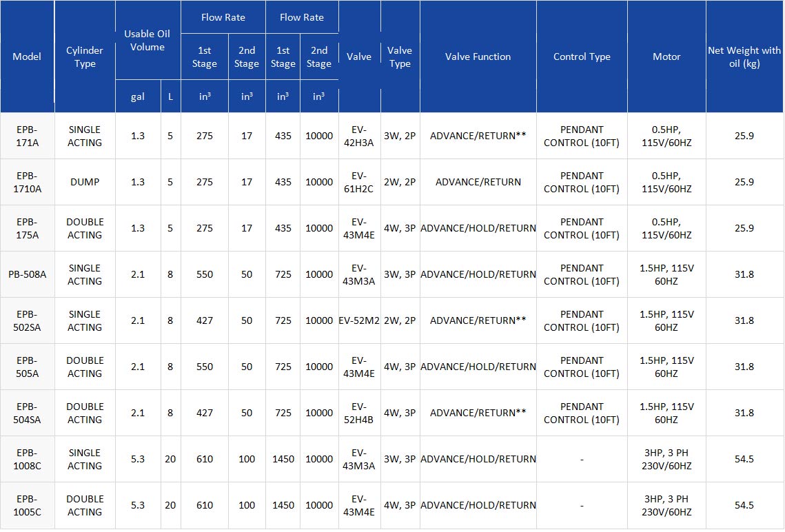Click SINGLE ACTING in EPB-1008C row
The width and height of the screenshot is (785, 532).
pyautogui.click(x=85, y=459)
